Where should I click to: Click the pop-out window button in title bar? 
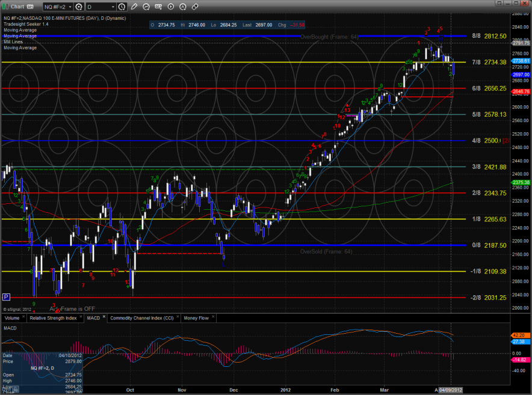pyautogui.click(x=500, y=4)
